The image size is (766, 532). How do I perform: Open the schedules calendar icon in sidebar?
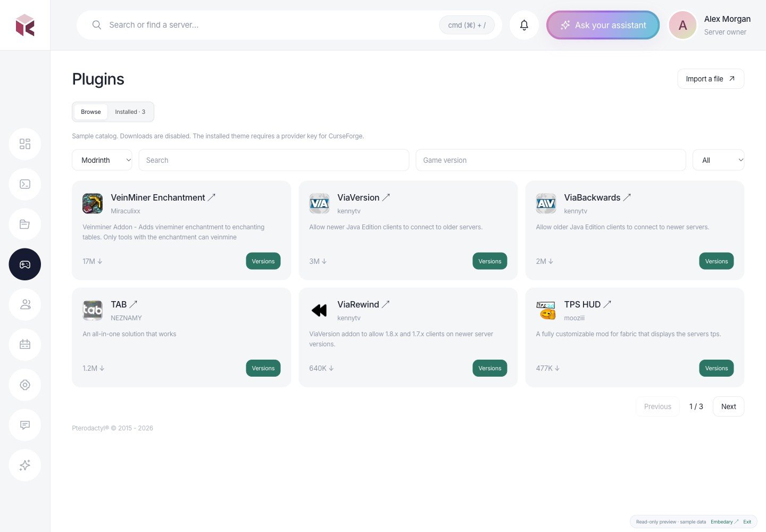point(25,345)
